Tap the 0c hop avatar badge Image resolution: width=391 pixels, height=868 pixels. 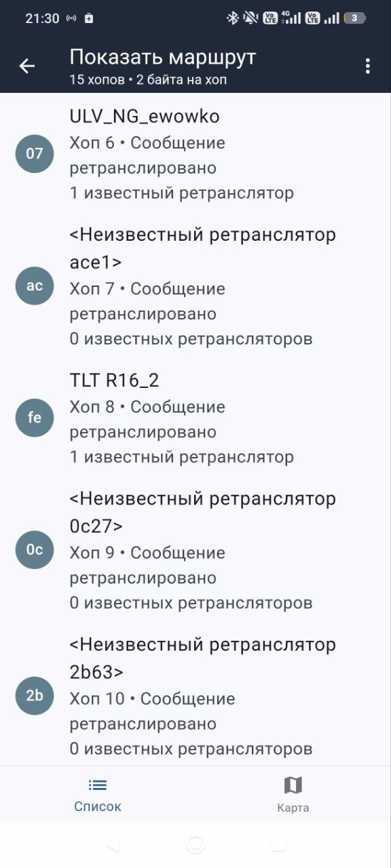pyautogui.click(x=35, y=549)
